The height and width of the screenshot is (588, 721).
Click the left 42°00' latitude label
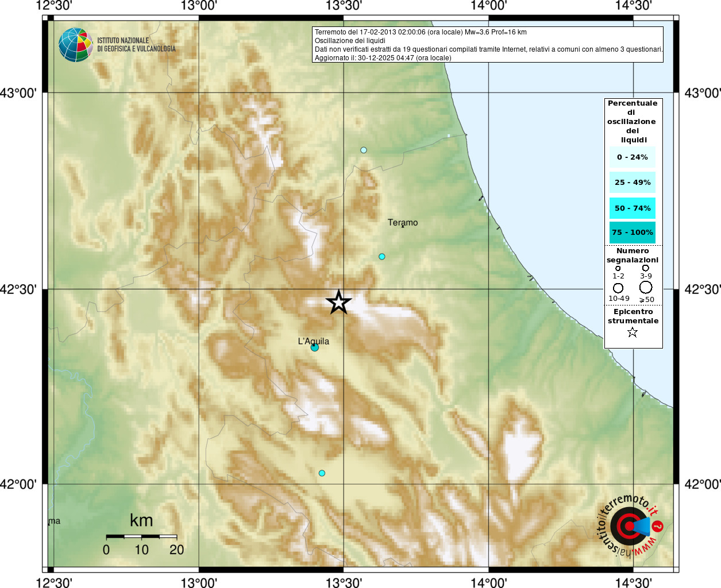pyautogui.click(x=18, y=484)
